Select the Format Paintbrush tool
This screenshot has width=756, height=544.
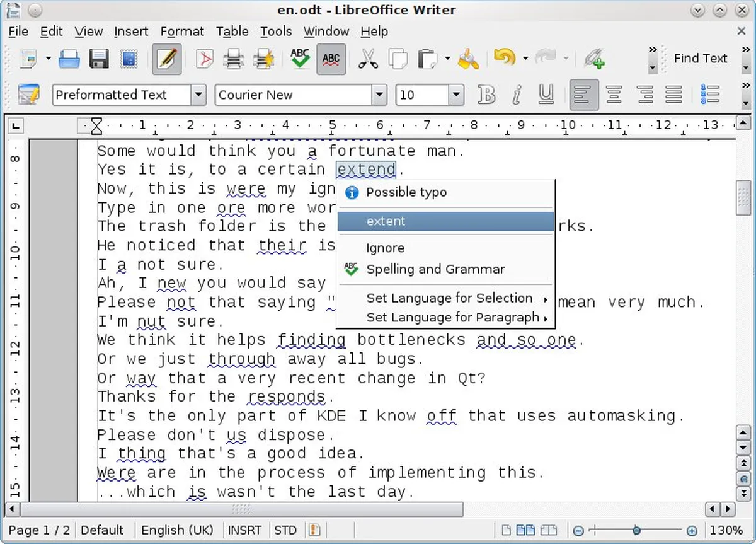(467, 59)
